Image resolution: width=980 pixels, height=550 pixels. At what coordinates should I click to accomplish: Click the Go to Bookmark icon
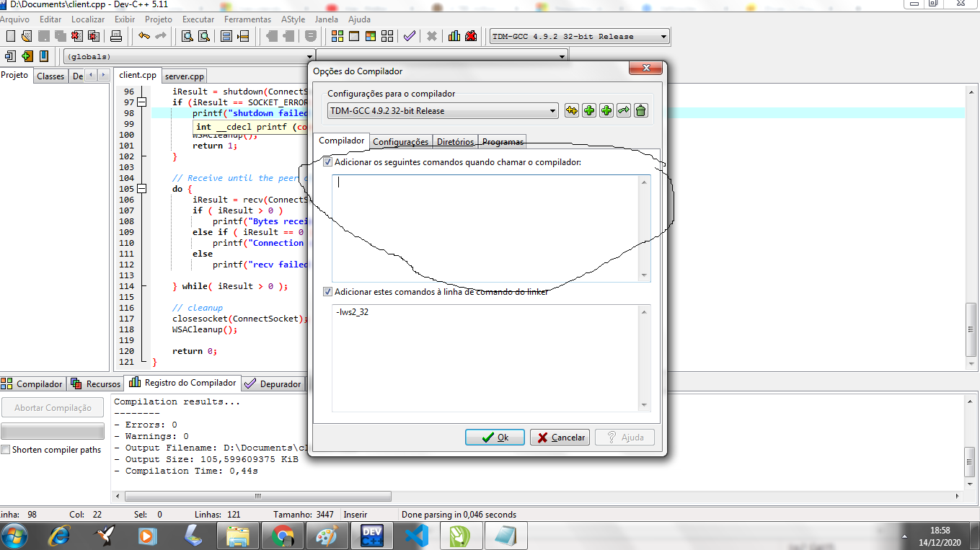pyautogui.click(x=44, y=56)
